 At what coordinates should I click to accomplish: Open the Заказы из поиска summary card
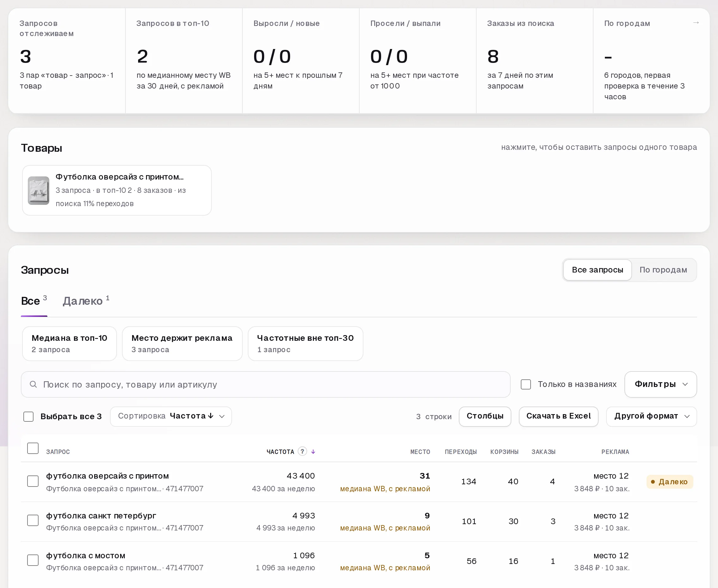534,61
